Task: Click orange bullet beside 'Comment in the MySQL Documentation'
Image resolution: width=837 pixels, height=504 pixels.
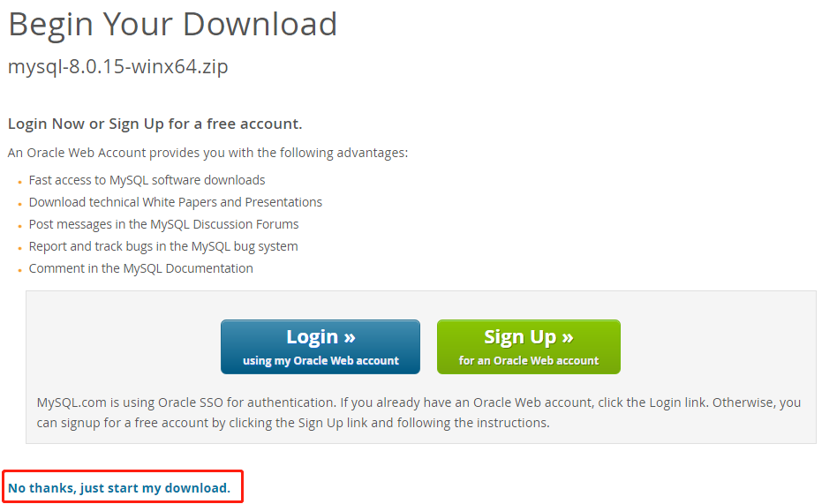Action: coord(19,270)
